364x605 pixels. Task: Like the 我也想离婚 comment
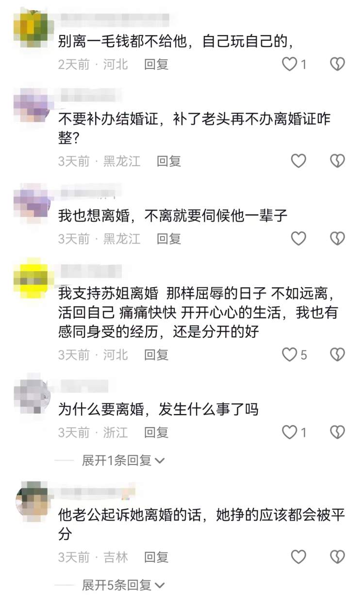pyautogui.click(x=298, y=238)
